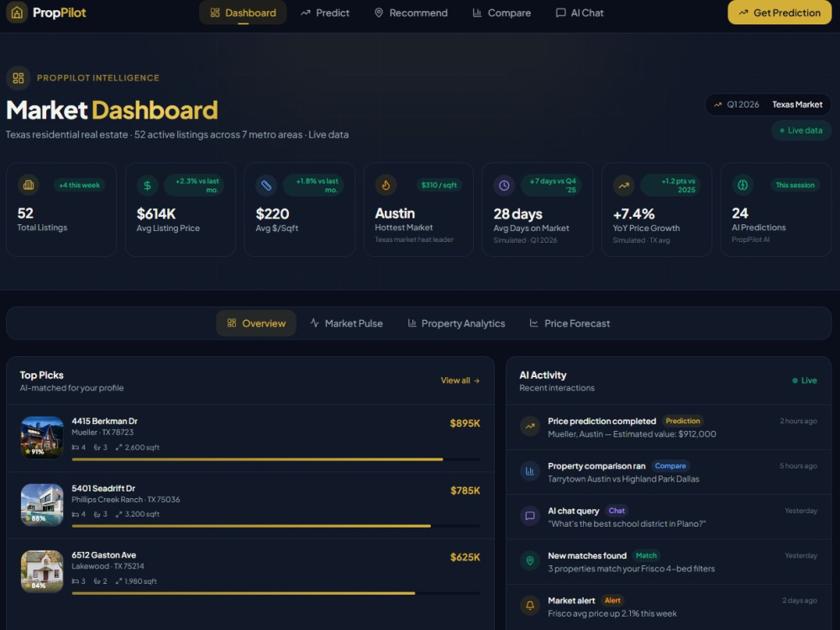Click the Chat tag badge
Viewport: 840px width, 630px height.
click(617, 511)
